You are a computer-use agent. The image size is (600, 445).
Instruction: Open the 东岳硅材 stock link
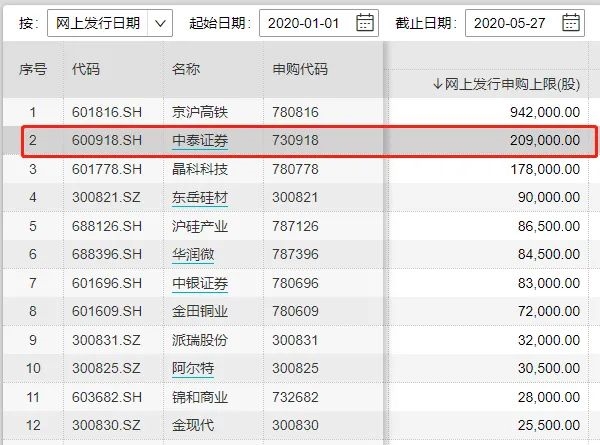pos(200,197)
